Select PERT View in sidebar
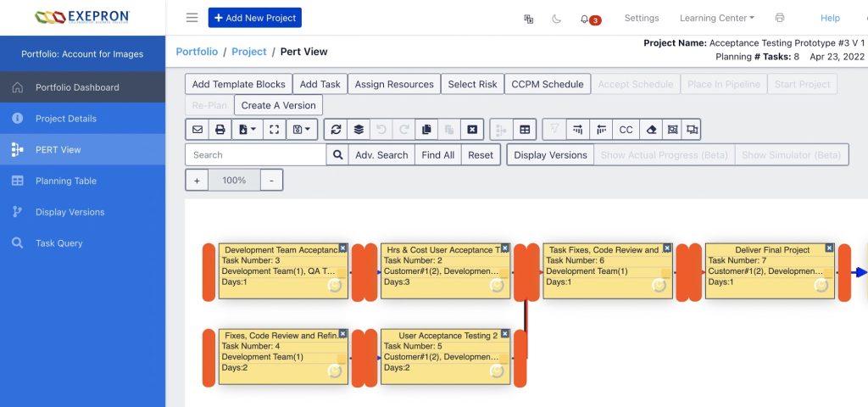Screen dimensions: 868x407 pyautogui.click(x=82, y=149)
